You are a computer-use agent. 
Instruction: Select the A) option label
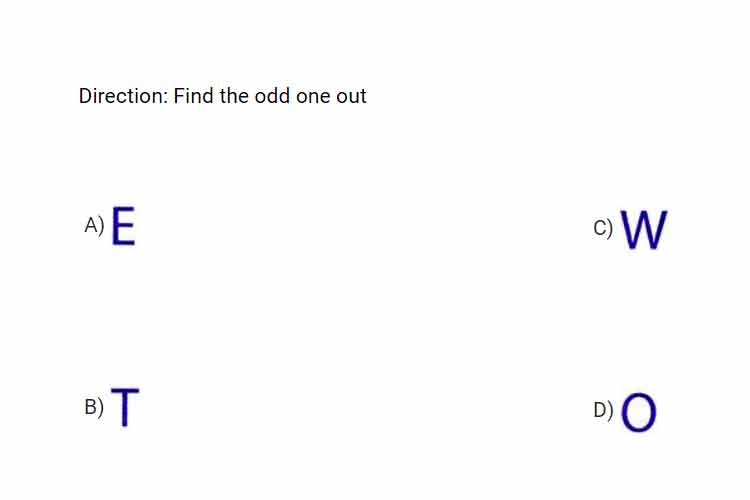point(94,225)
